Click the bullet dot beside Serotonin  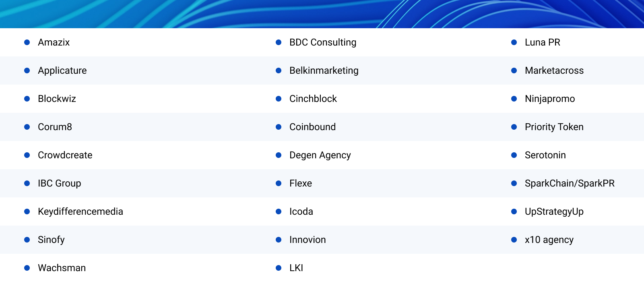(x=514, y=155)
